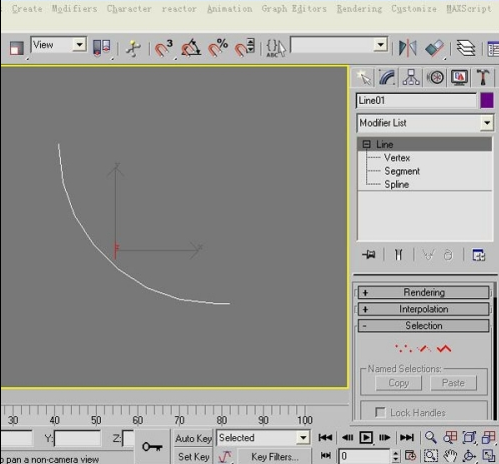Expand the Rendering rollout
This screenshot has height=464, width=499.
424,292
